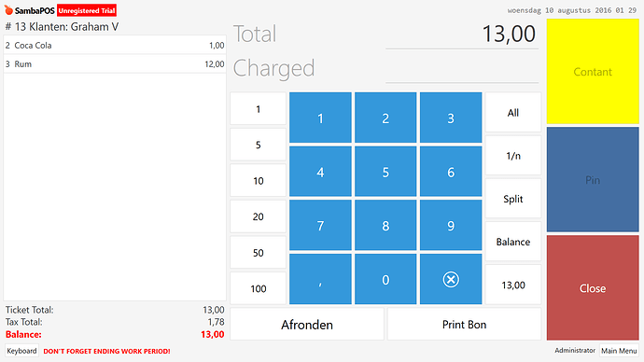The image size is (644, 362).
Task: Click the Balance button
Action: point(513,242)
